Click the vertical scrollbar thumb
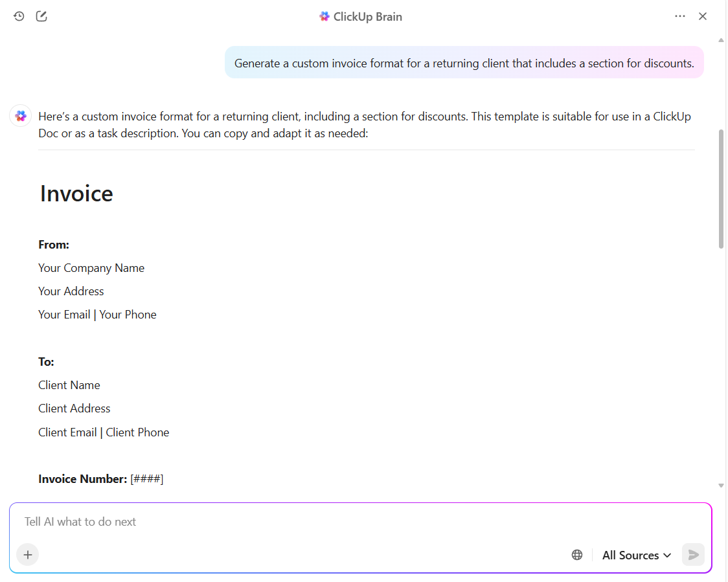This screenshot has height=582, width=728. tap(721, 188)
